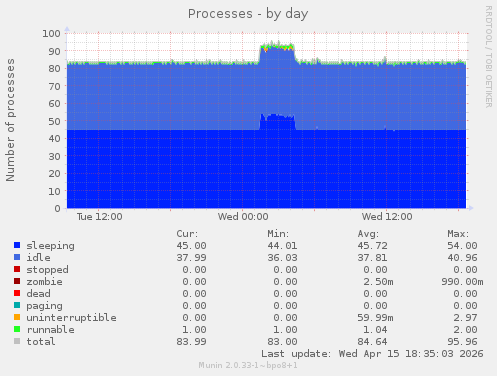
Task: Click the 'paging' legend label
Action: pyautogui.click(x=44, y=306)
